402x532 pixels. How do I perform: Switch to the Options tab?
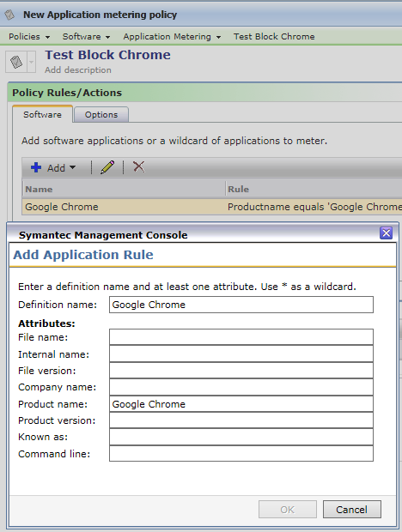101,115
